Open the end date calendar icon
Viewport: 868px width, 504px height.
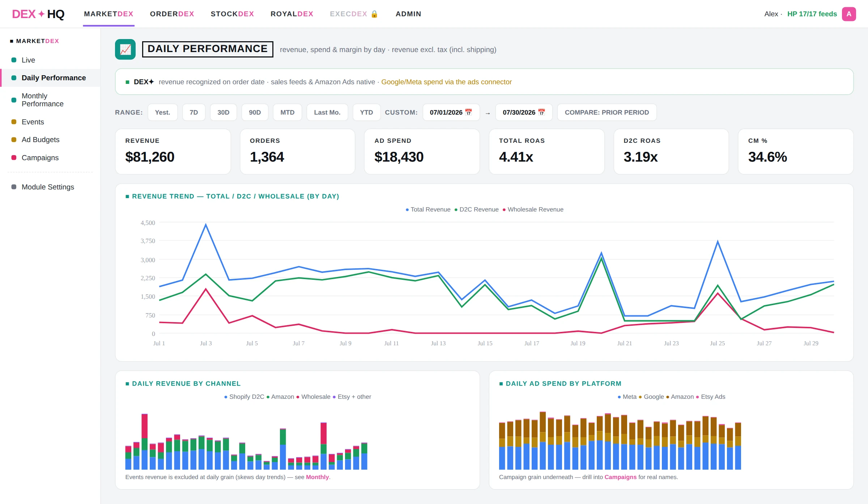click(541, 112)
